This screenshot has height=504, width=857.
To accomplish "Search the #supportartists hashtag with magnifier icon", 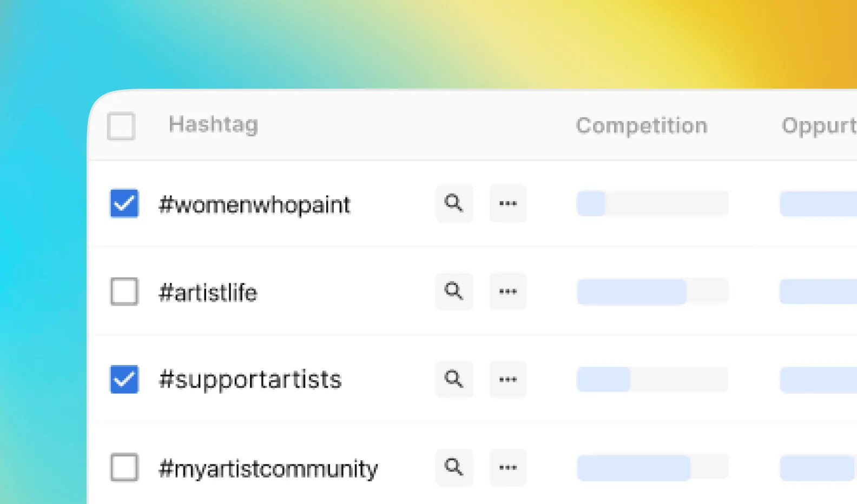I will (x=454, y=379).
